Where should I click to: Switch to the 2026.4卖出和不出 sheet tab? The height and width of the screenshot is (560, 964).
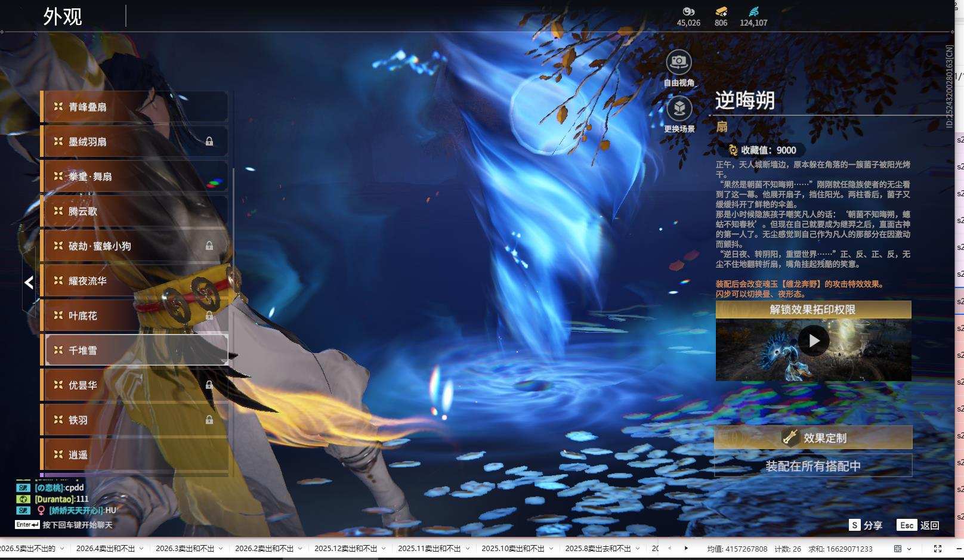106,549
